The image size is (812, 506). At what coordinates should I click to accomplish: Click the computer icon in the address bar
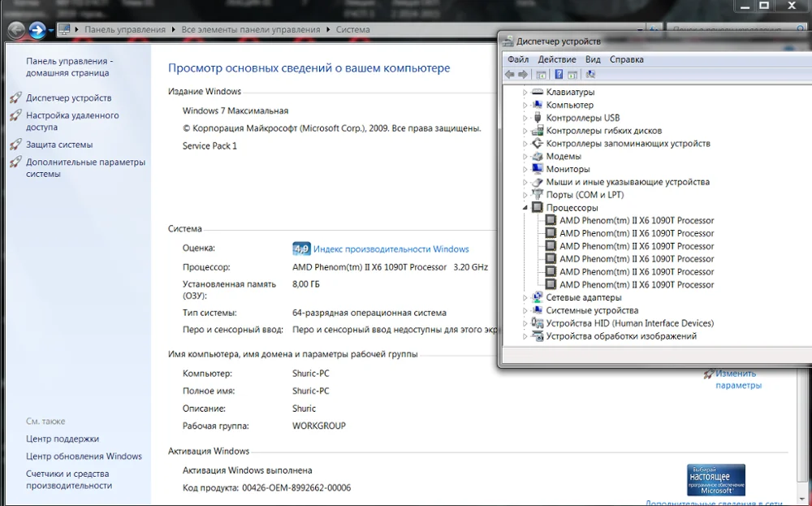(x=63, y=29)
